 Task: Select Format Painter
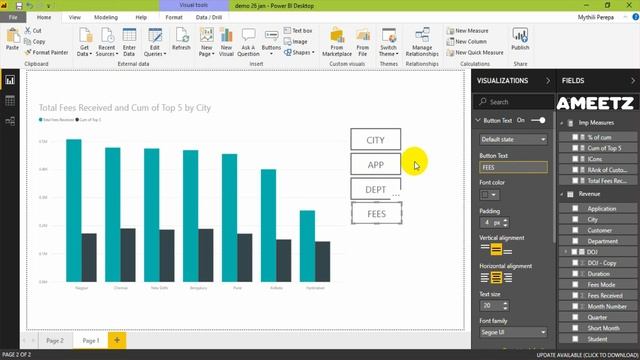coord(46,52)
